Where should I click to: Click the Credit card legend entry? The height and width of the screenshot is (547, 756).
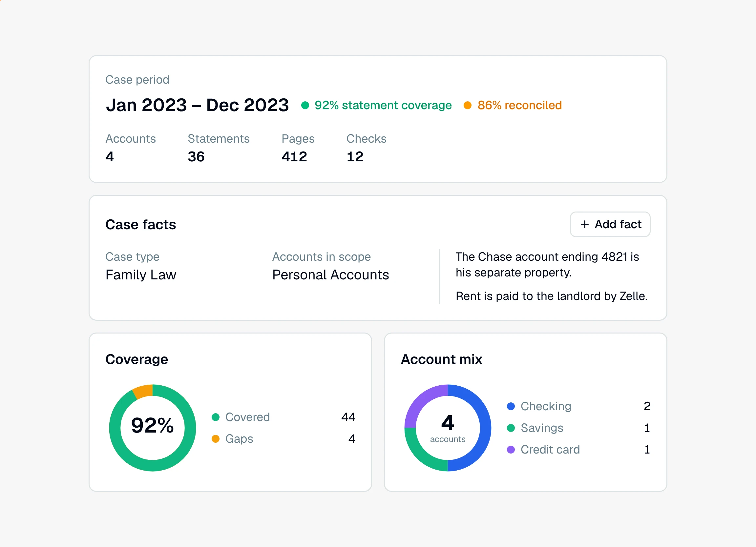click(x=579, y=449)
